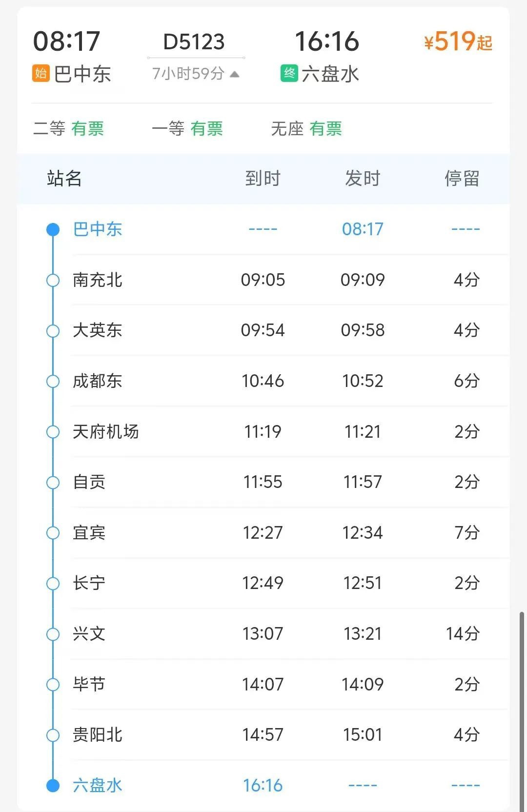
Task: Tap the ¥519起 price label
Action: coord(458,42)
